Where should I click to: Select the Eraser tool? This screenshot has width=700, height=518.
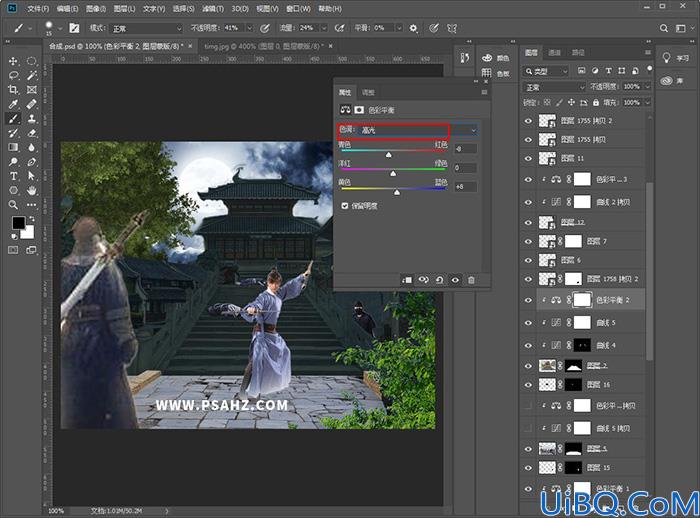(x=31, y=133)
